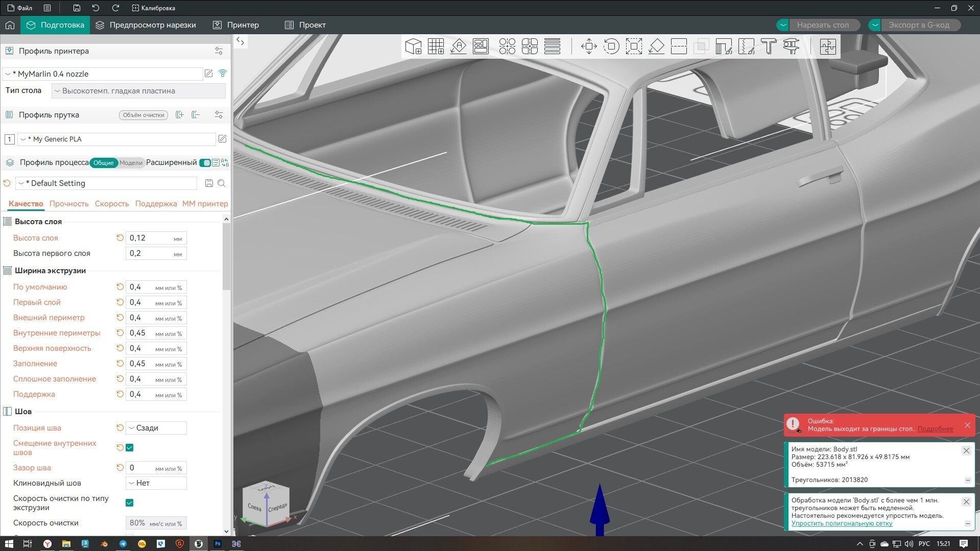The height and width of the screenshot is (551, 980).
Task: Choose the Lay on face tool
Action: click(x=656, y=46)
